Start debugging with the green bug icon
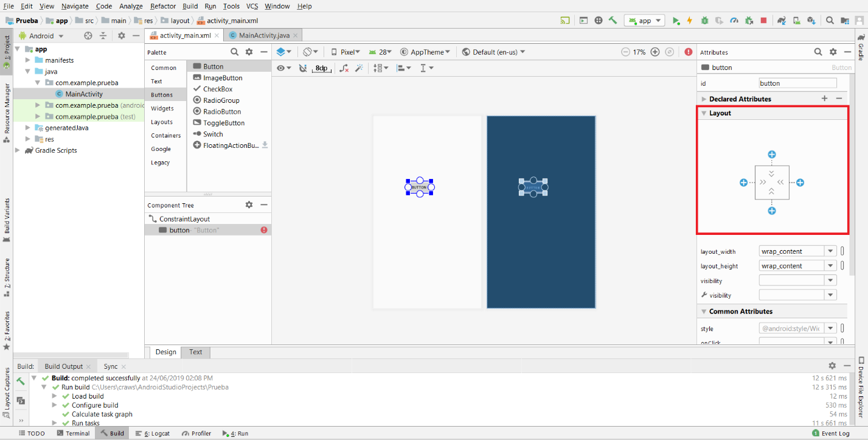The width and height of the screenshot is (868, 440). point(704,20)
